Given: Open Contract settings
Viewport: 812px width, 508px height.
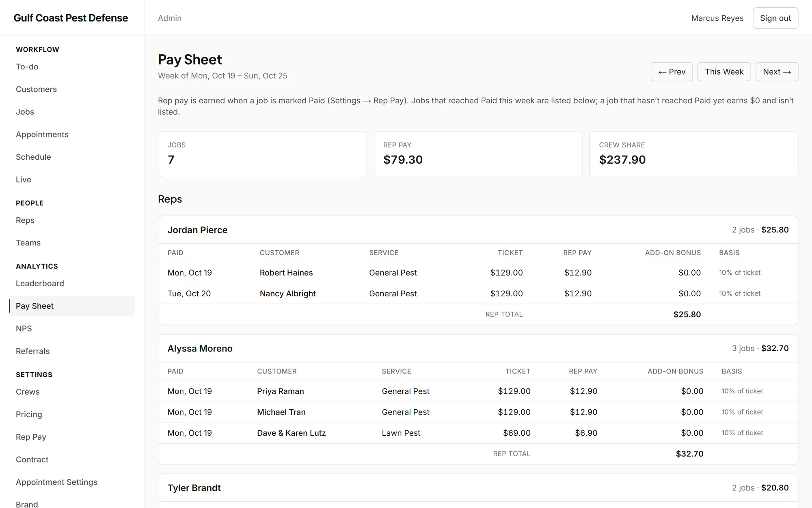Looking at the screenshot, I should point(32,460).
